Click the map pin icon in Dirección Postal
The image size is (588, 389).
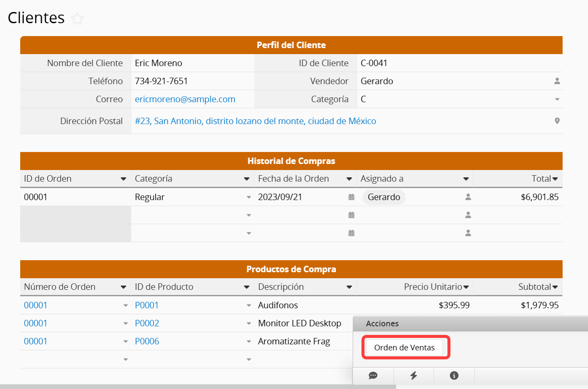pyautogui.click(x=557, y=121)
